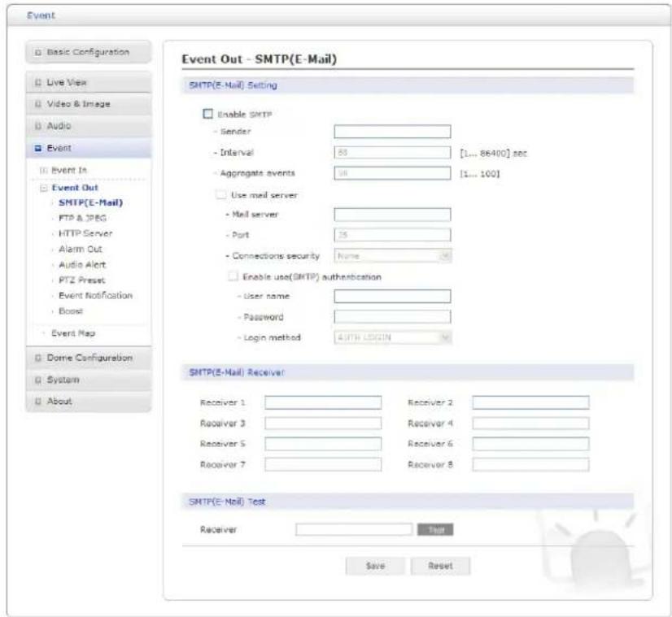Click the SMTP Test Receiver field
The width and height of the screenshot is (672, 617).
pyautogui.click(x=354, y=530)
